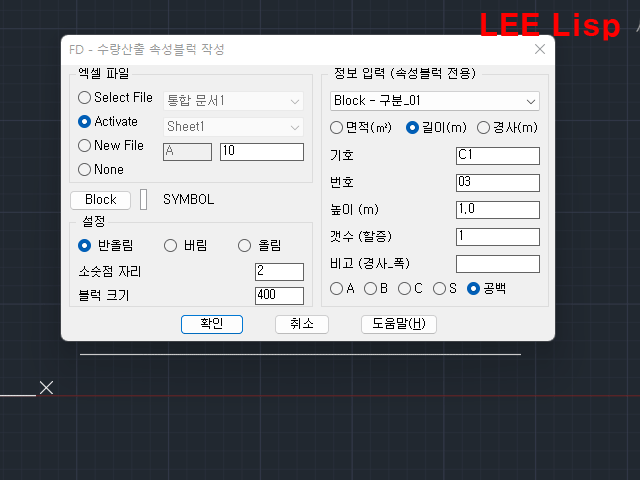Viewport: 640px width, 480px height.
Task: Click the 갯수 (할증) input field
Action: point(498,237)
